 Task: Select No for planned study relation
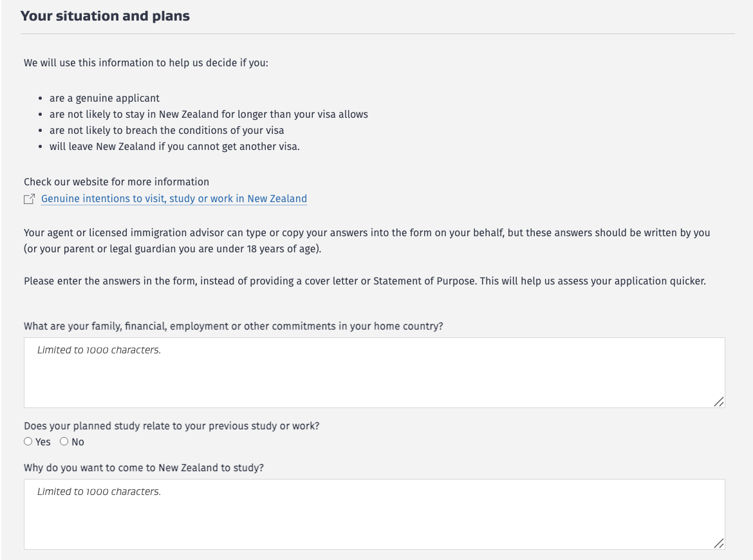click(x=64, y=442)
